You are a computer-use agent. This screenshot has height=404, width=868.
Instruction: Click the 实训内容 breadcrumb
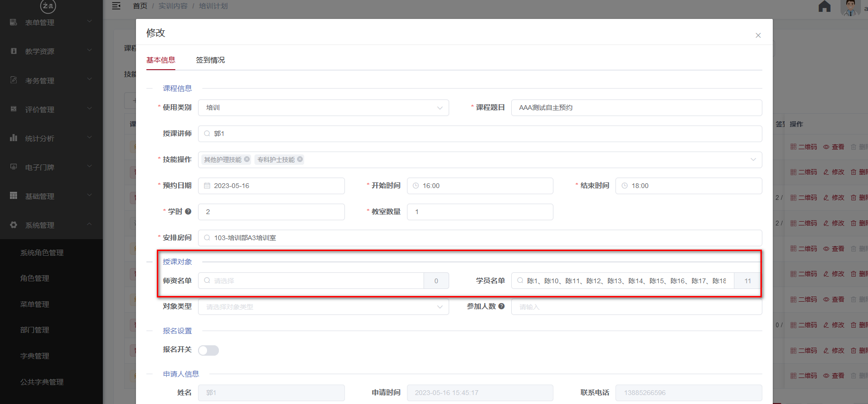(173, 6)
